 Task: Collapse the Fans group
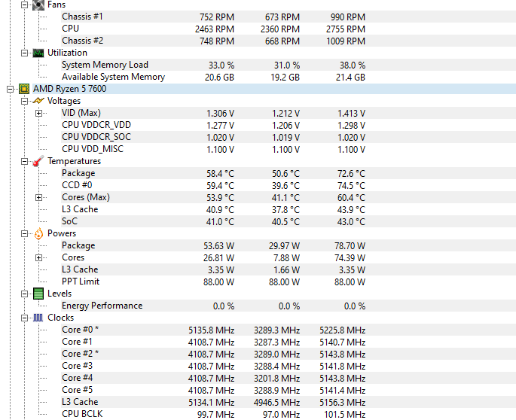click(x=24, y=5)
